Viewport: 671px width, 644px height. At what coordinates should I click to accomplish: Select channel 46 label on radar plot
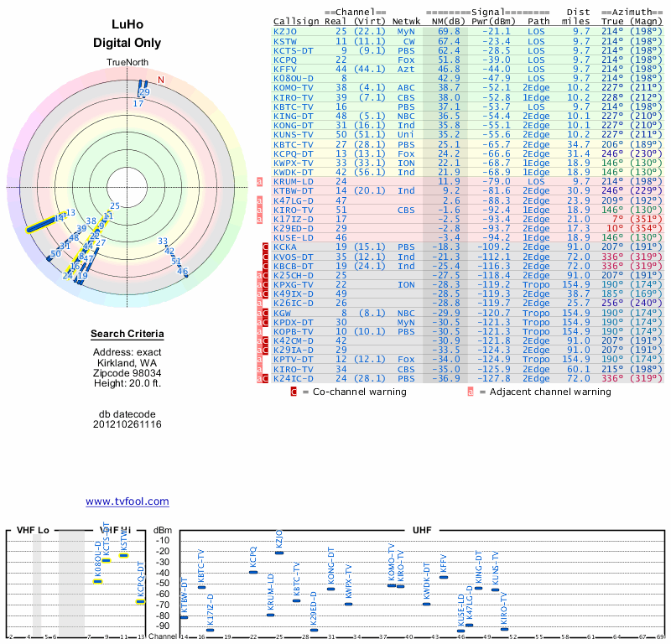[x=183, y=271]
